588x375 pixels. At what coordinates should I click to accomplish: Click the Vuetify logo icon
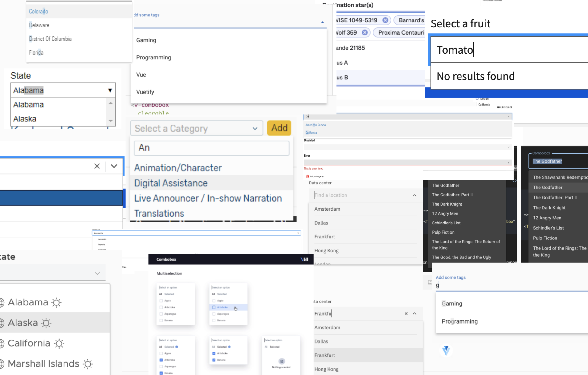[446, 351]
